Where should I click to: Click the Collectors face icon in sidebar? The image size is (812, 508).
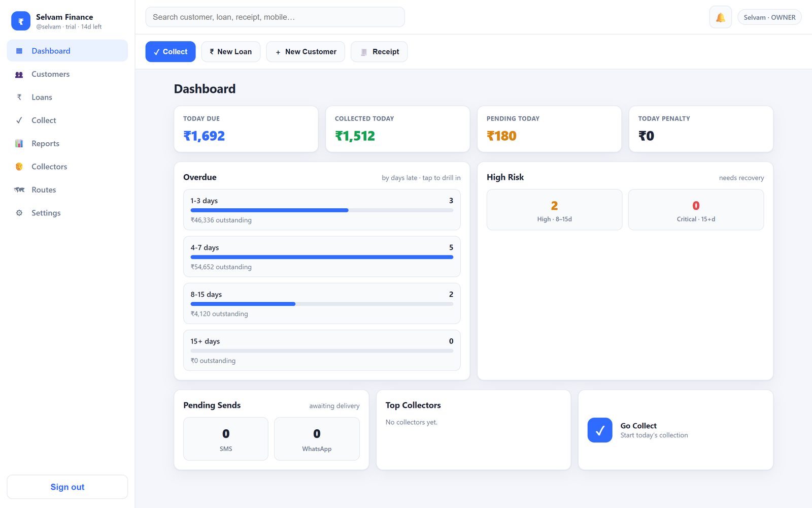[x=19, y=167]
